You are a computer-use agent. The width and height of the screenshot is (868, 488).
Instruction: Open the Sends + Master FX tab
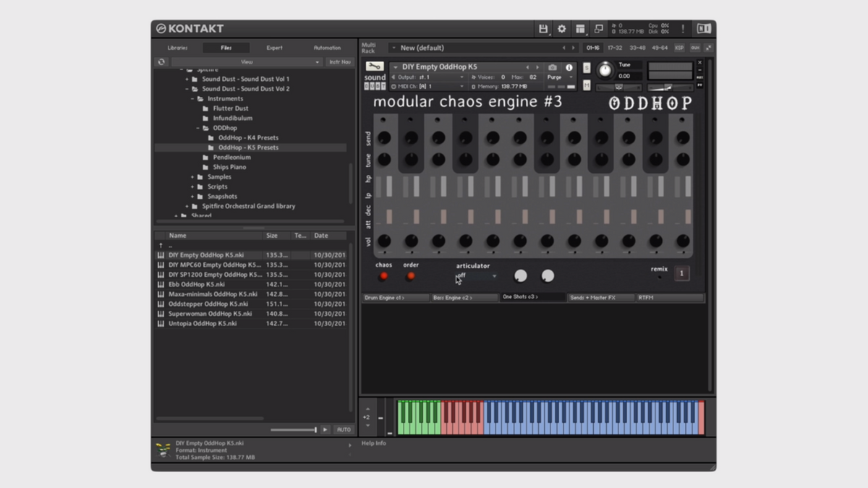600,297
